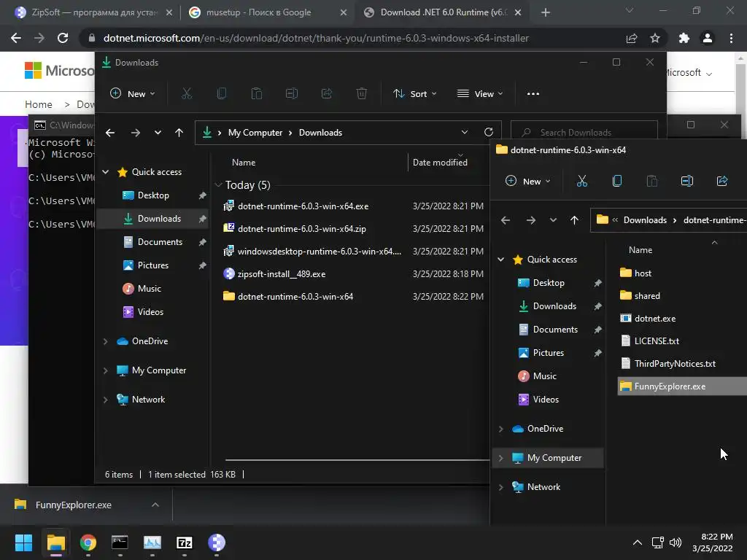This screenshot has height=560, width=747.
Task: Open View dropdown in Downloads window
Action: [x=480, y=94]
